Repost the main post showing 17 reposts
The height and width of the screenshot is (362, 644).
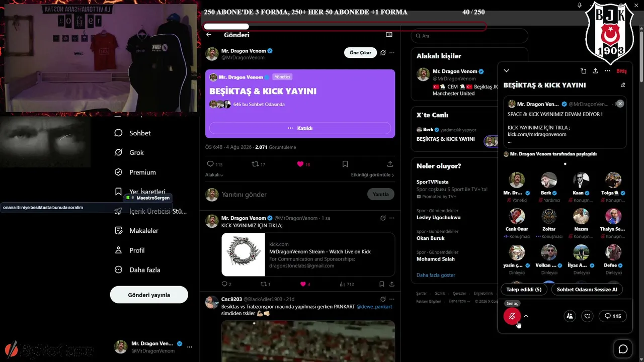(x=258, y=164)
